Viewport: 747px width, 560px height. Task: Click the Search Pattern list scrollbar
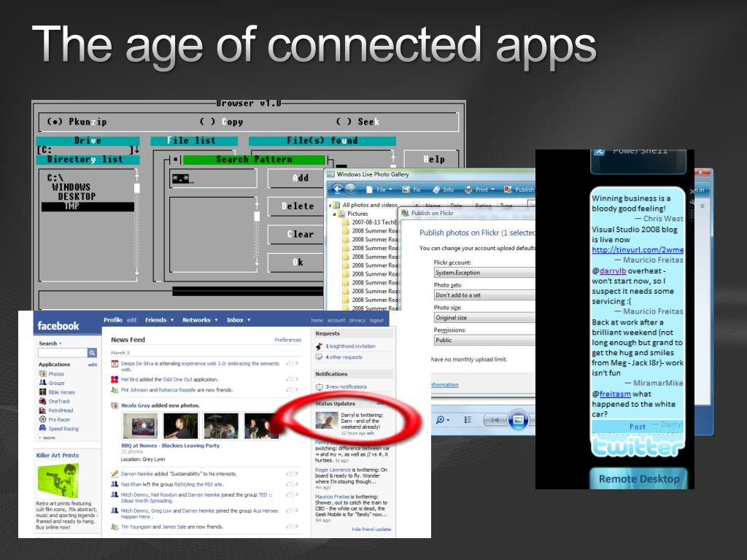(x=257, y=233)
